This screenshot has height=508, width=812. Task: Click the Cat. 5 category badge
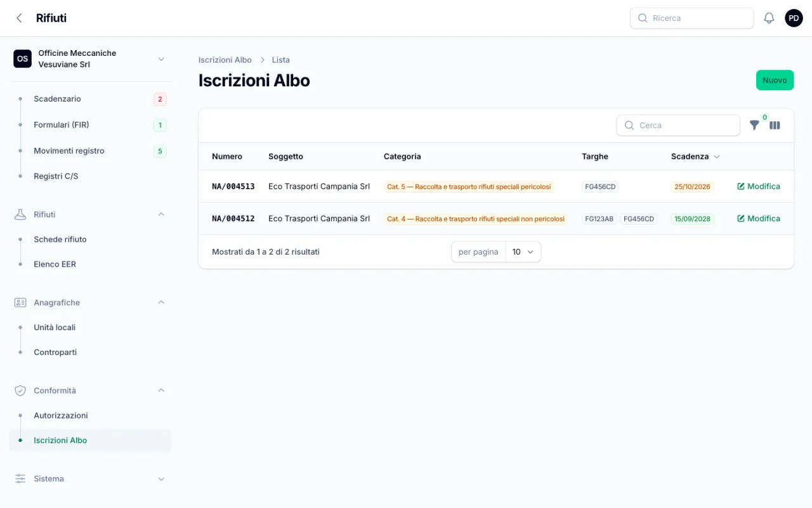(x=469, y=187)
